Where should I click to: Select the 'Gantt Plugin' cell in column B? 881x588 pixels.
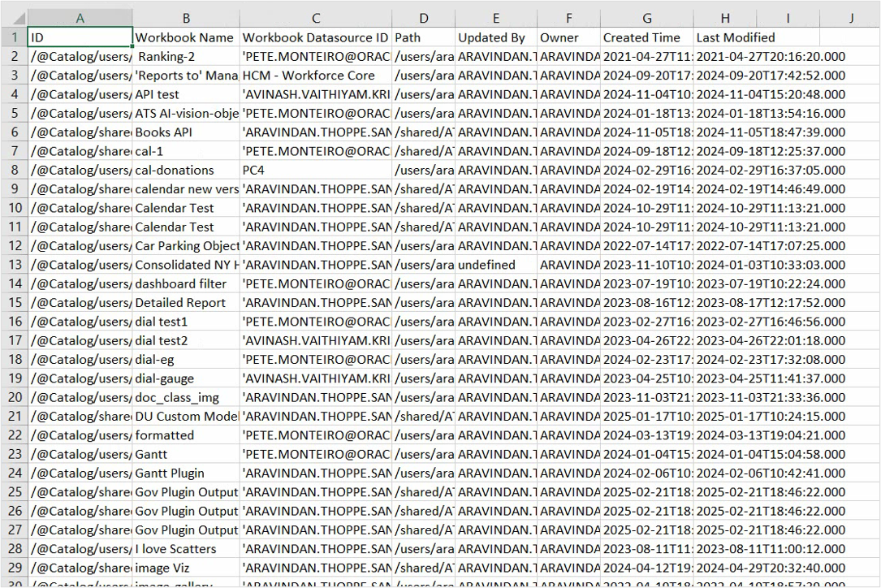coord(185,473)
